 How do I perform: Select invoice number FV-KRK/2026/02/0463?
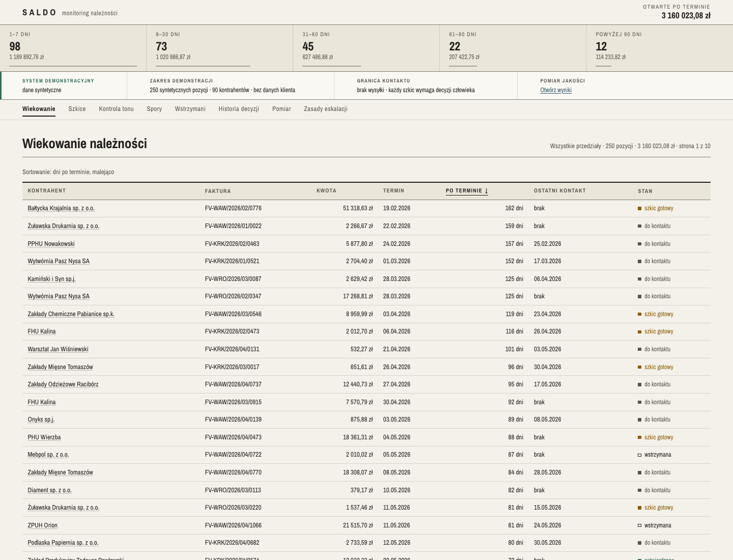[x=232, y=244]
